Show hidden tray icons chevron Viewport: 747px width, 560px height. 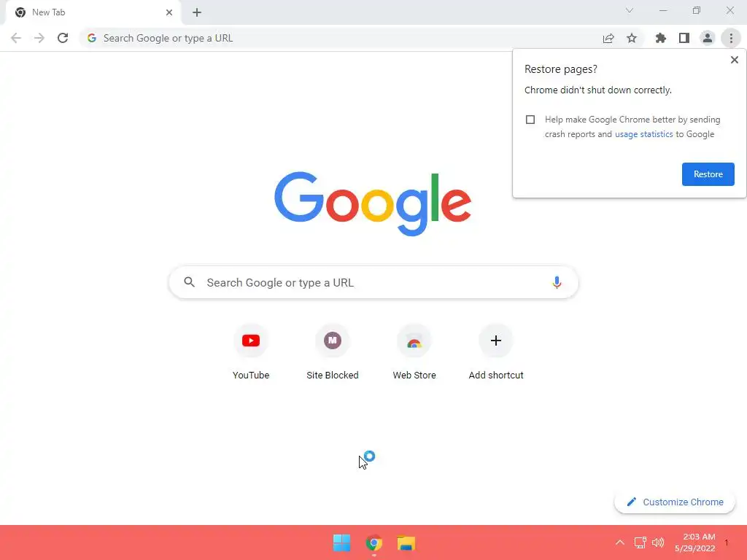(620, 542)
